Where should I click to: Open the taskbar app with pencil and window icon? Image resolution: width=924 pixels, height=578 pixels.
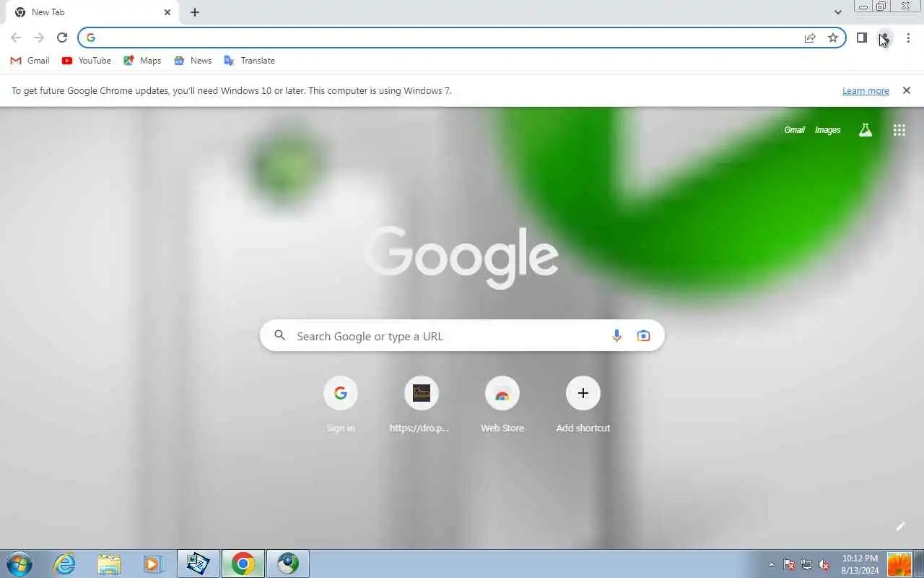coord(199,564)
